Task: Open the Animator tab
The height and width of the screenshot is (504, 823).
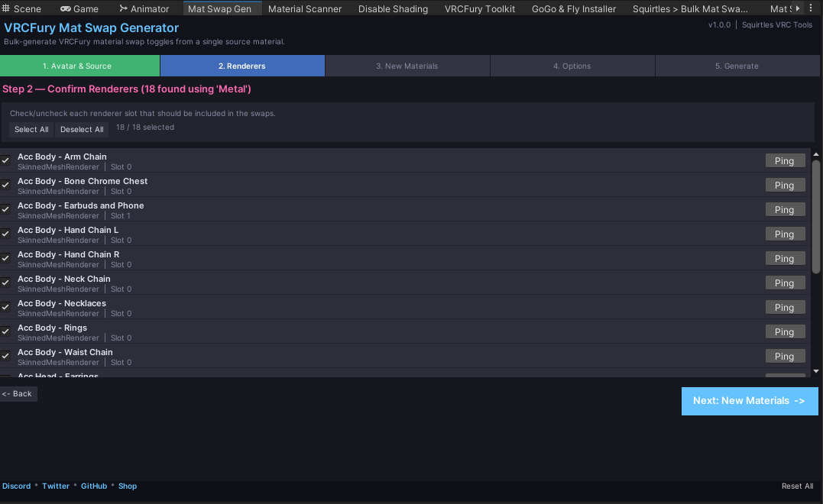Action: pyautogui.click(x=144, y=8)
